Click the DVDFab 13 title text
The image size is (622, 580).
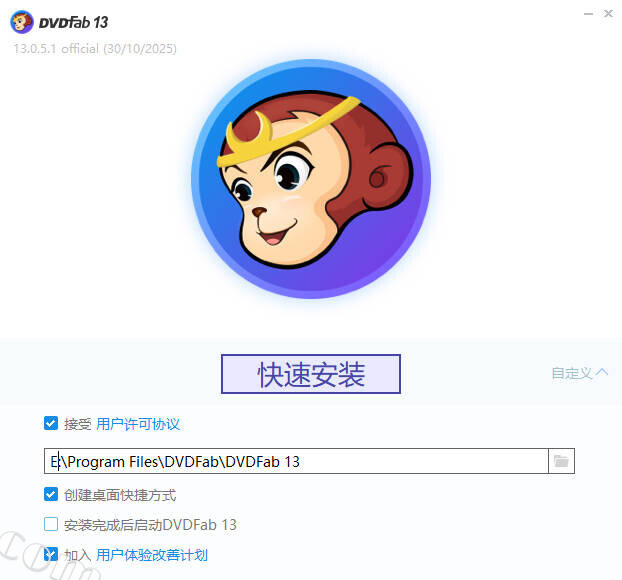pyautogui.click(x=73, y=23)
